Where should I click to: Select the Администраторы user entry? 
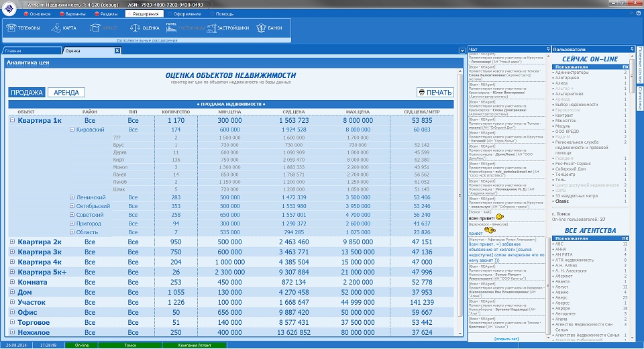click(572, 72)
